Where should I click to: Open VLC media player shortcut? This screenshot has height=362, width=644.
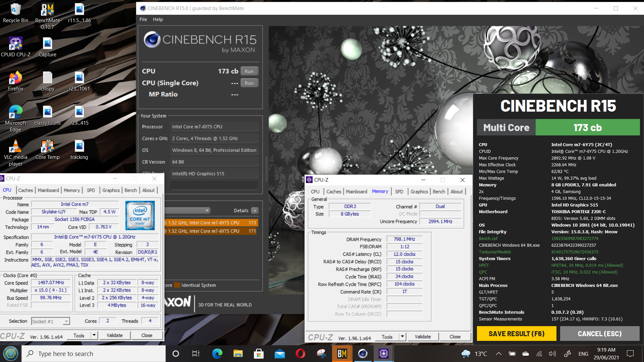tap(15, 153)
